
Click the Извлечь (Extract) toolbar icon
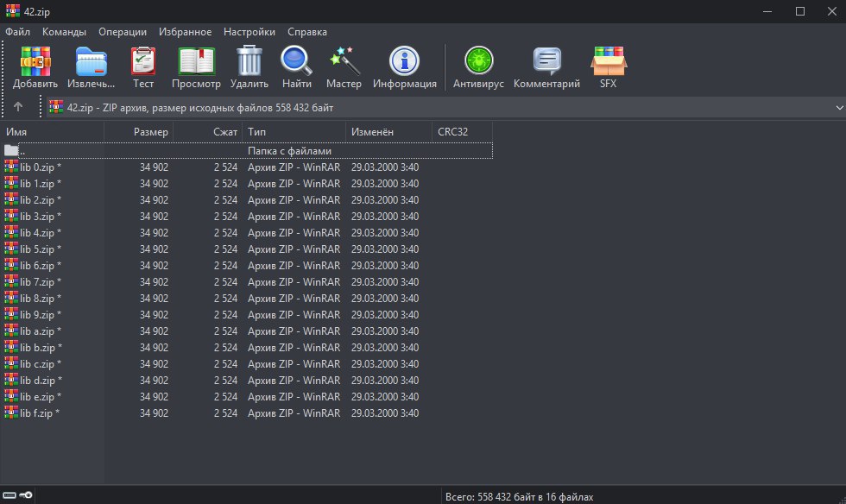pyautogui.click(x=92, y=61)
